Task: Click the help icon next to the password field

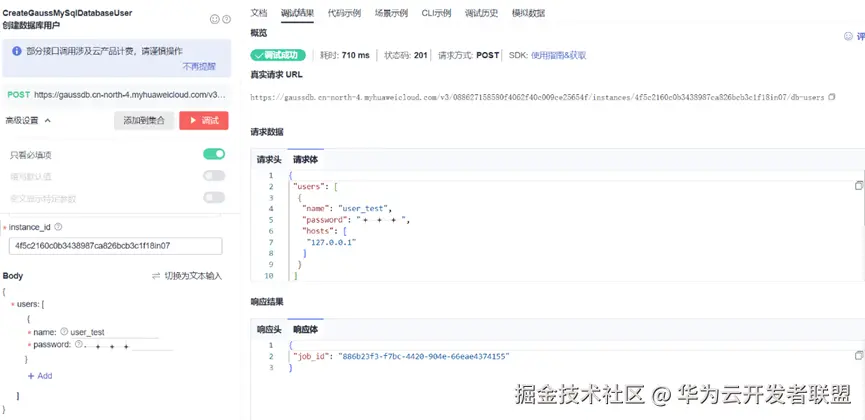Action: point(78,344)
